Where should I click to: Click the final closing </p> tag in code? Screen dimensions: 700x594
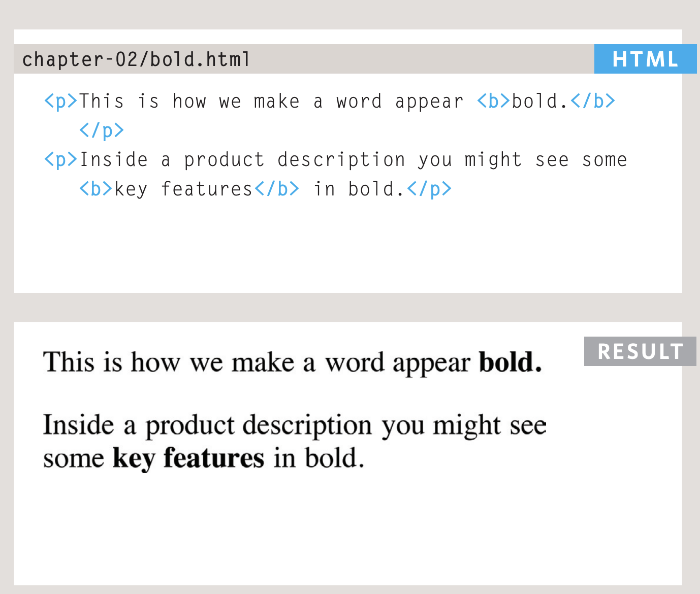point(429,189)
